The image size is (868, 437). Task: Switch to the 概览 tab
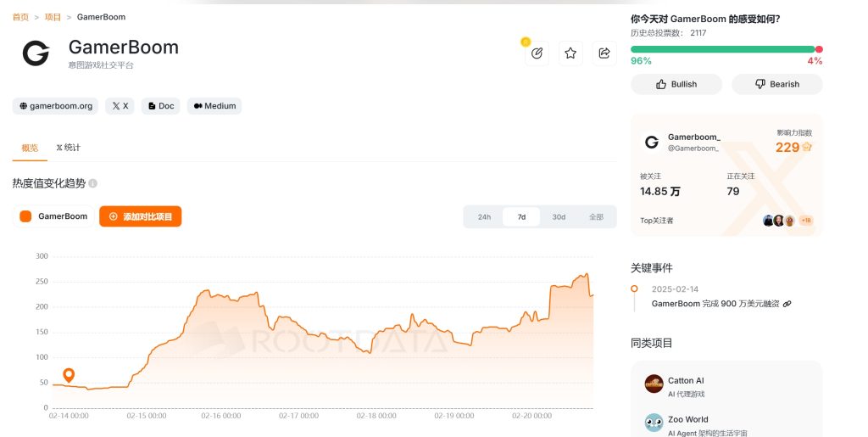[x=30, y=148]
